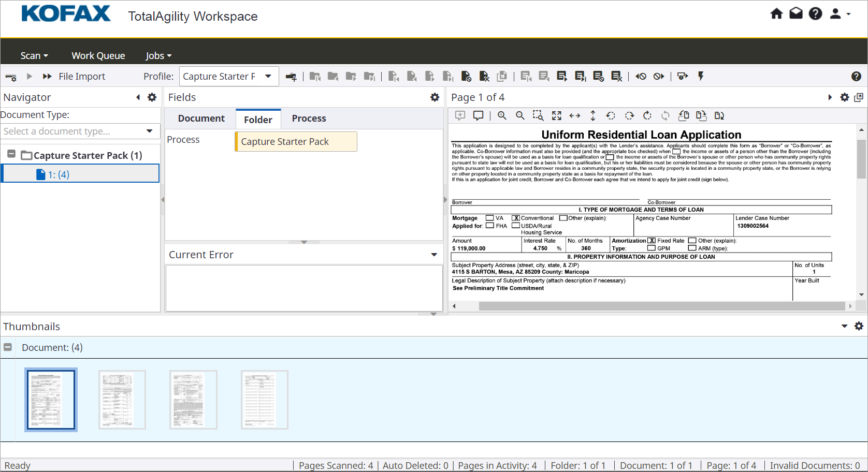Switch to the Document tab in Fields

click(201, 119)
